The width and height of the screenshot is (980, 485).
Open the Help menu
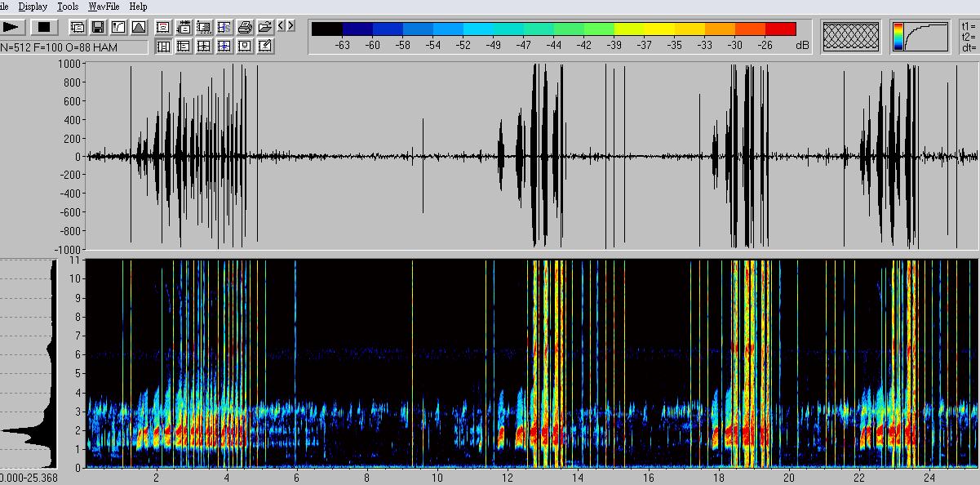138,7
